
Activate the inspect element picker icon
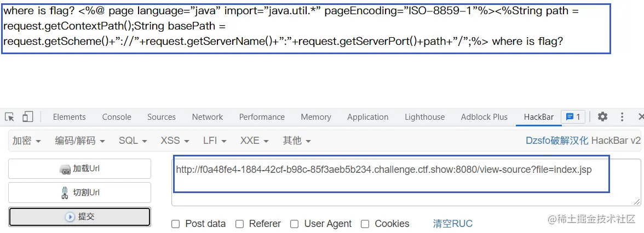(9, 117)
